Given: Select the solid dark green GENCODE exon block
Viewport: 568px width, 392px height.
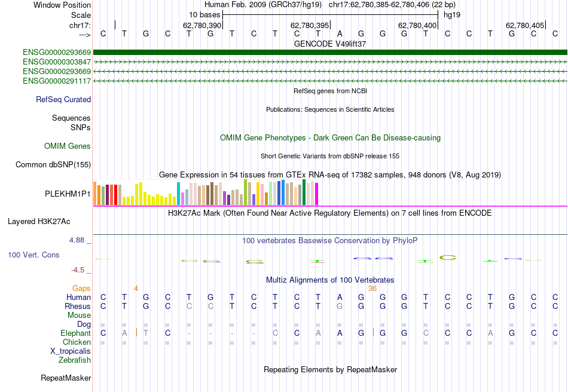Looking at the screenshot, I should pos(330,53).
